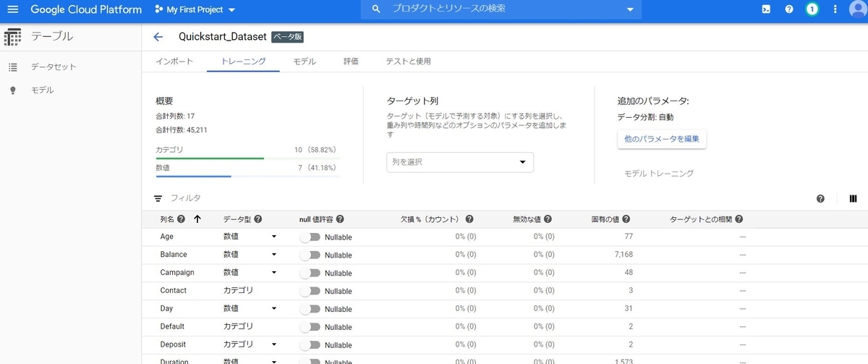Click 他のパラメータを編集 button
Image resolution: width=868 pixels, height=364 pixels.
pyautogui.click(x=662, y=139)
